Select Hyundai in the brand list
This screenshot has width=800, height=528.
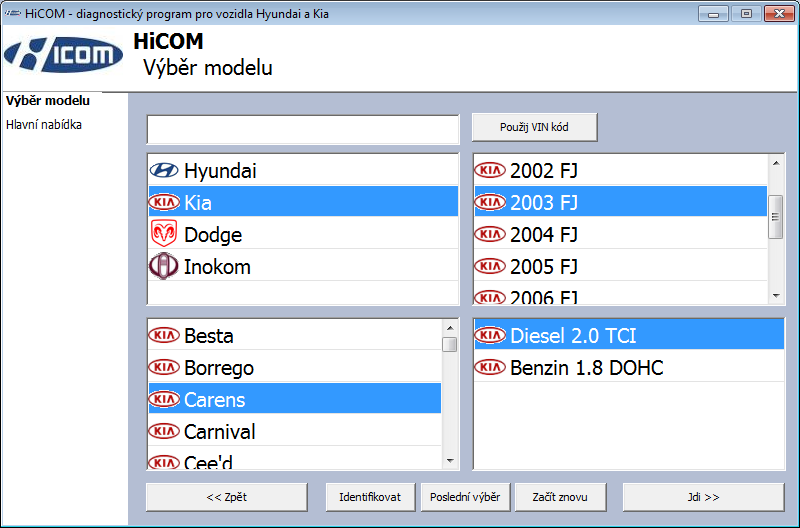[303, 170]
